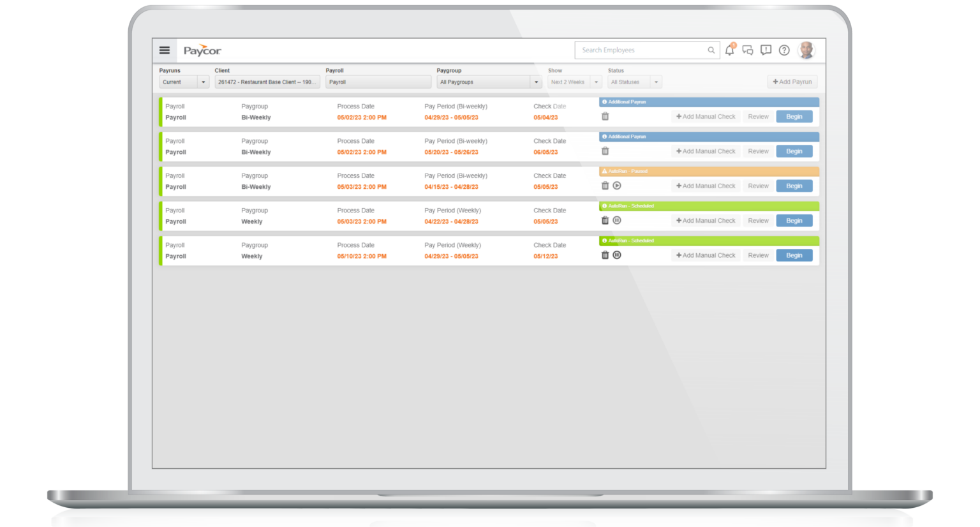Click Add Manual Check on the last payrun
The width and height of the screenshot is (980, 527).
point(705,255)
